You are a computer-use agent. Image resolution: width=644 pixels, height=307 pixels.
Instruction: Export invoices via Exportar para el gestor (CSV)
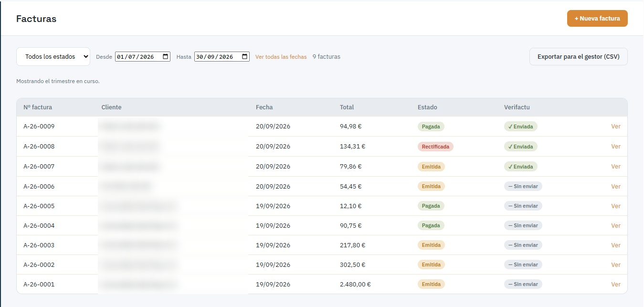click(x=578, y=56)
